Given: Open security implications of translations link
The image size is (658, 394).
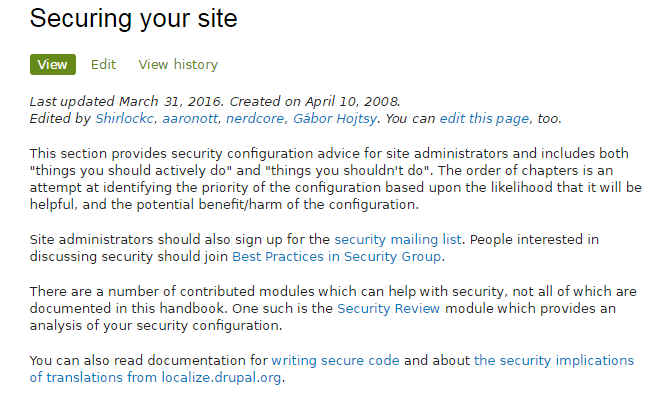Looking at the screenshot, I should coord(332,369).
